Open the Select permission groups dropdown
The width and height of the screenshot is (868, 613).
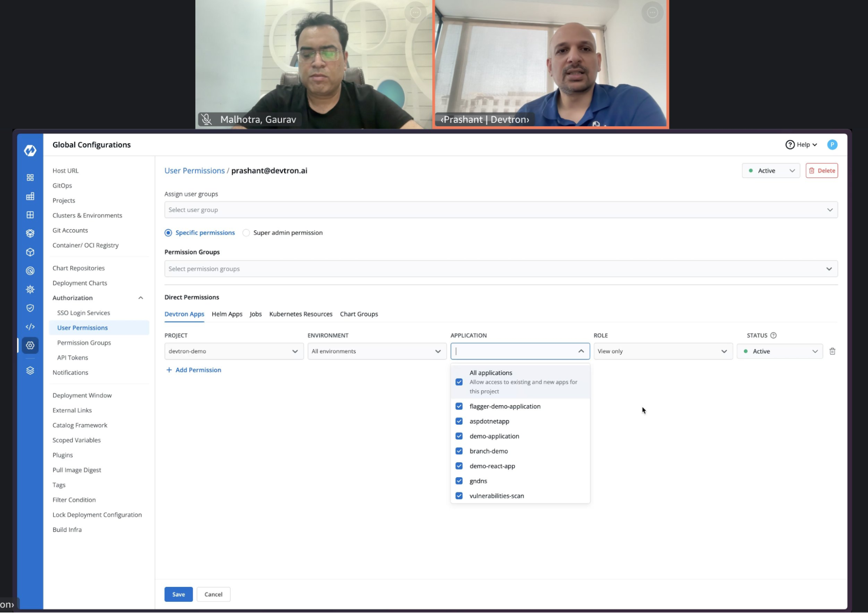coord(501,269)
